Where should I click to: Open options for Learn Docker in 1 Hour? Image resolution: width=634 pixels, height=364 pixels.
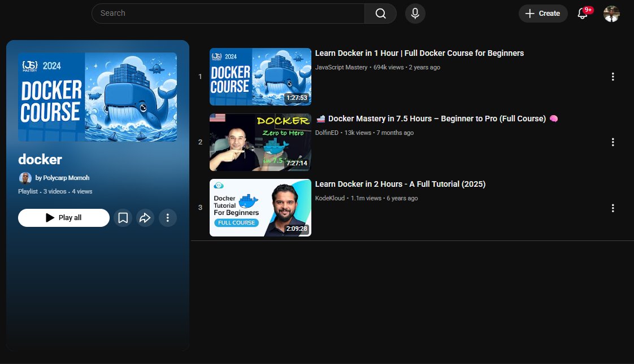(x=613, y=77)
